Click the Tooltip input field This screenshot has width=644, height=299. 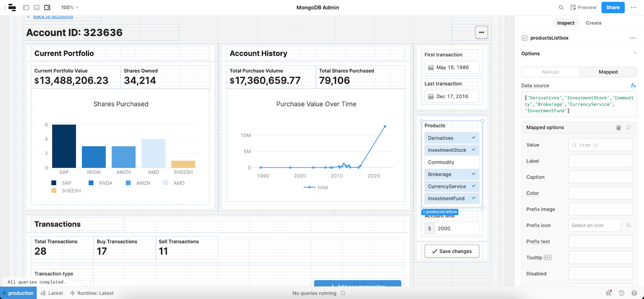[600, 258]
